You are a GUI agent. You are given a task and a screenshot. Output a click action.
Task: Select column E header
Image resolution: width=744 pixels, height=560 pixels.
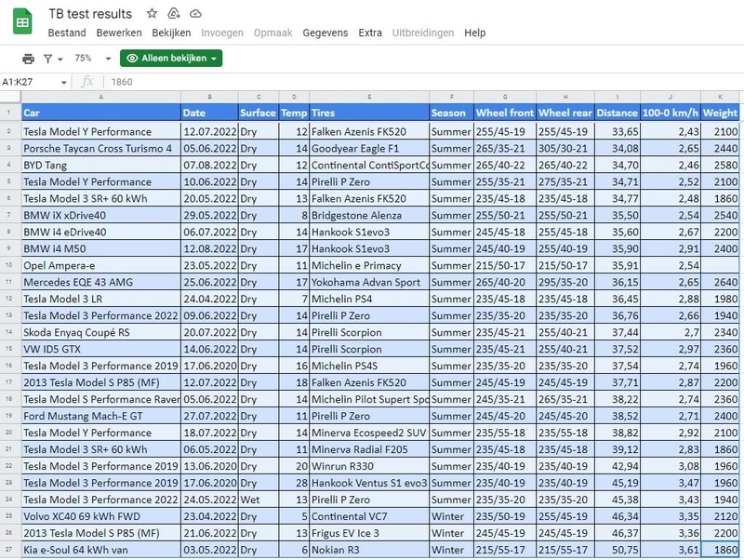tap(369, 97)
